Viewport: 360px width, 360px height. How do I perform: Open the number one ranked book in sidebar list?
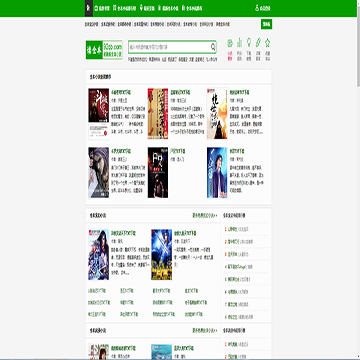[237, 229]
